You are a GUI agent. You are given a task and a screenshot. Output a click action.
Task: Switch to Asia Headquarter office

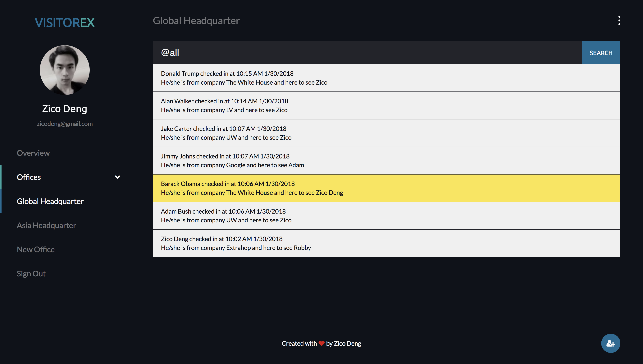click(x=46, y=225)
